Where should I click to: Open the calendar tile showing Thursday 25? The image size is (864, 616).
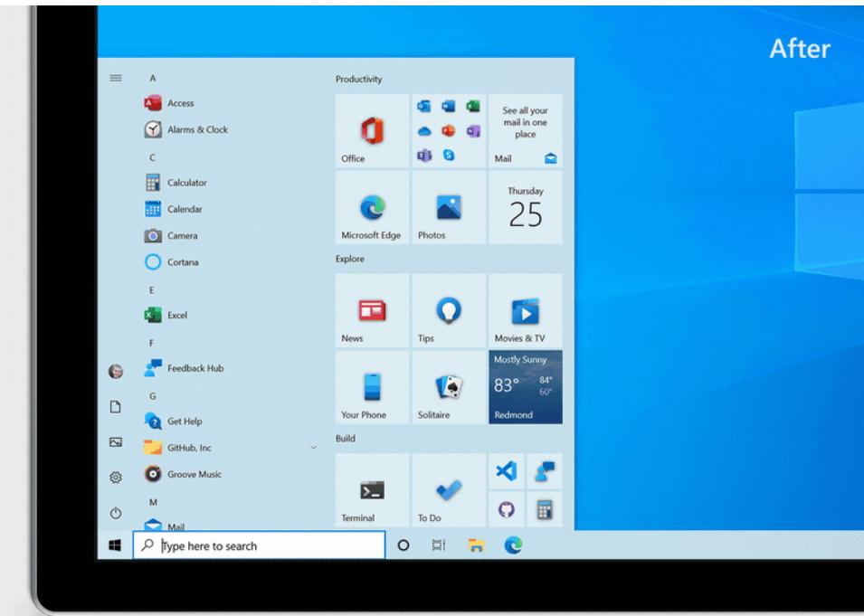[x=526, y=208]
